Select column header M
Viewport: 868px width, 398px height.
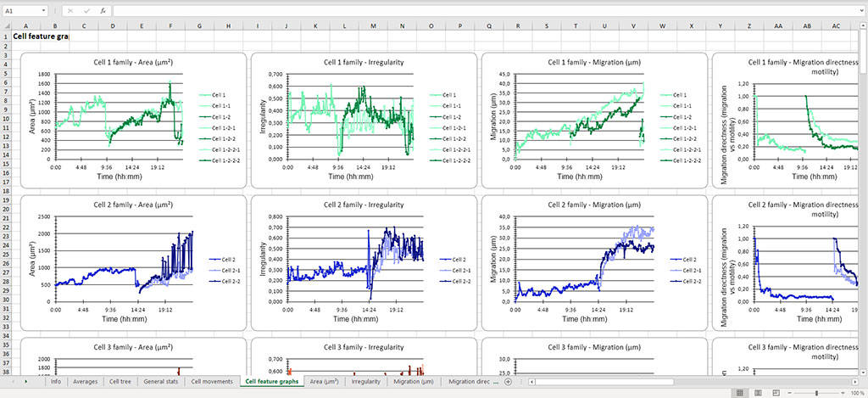point(373,26)
